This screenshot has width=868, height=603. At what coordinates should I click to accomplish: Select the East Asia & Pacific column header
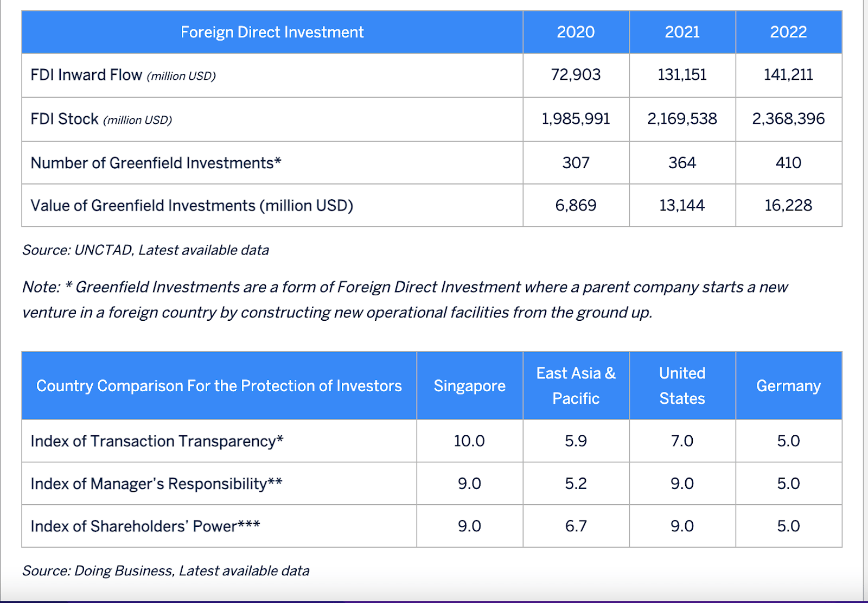tap(576, 386)
